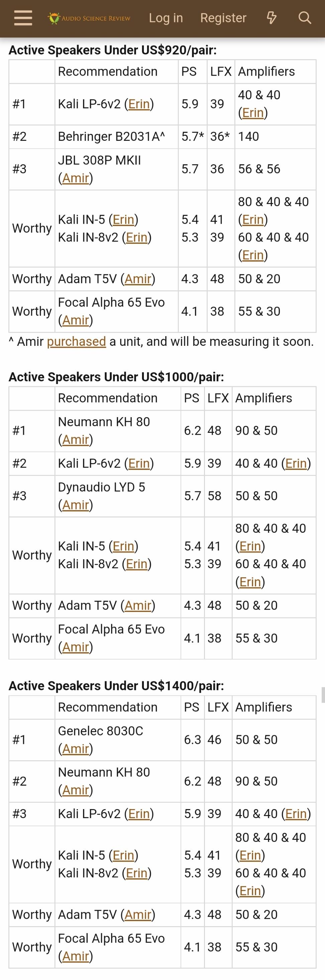The width and height of the screenshot is (325, 980).
Task: Open Amir link for Focal Alpha 65 Evo in Under $1400 table
Action: 75,956
